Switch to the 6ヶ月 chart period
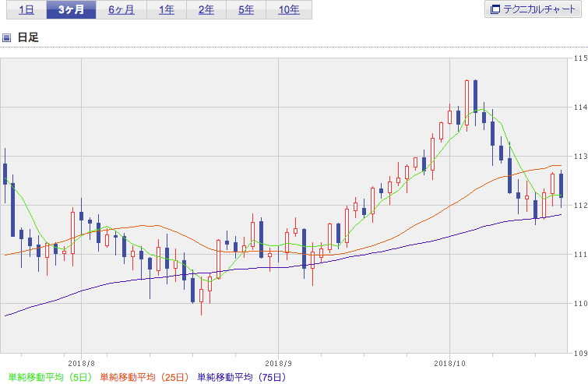588x384 pixels. pos(121,10)
